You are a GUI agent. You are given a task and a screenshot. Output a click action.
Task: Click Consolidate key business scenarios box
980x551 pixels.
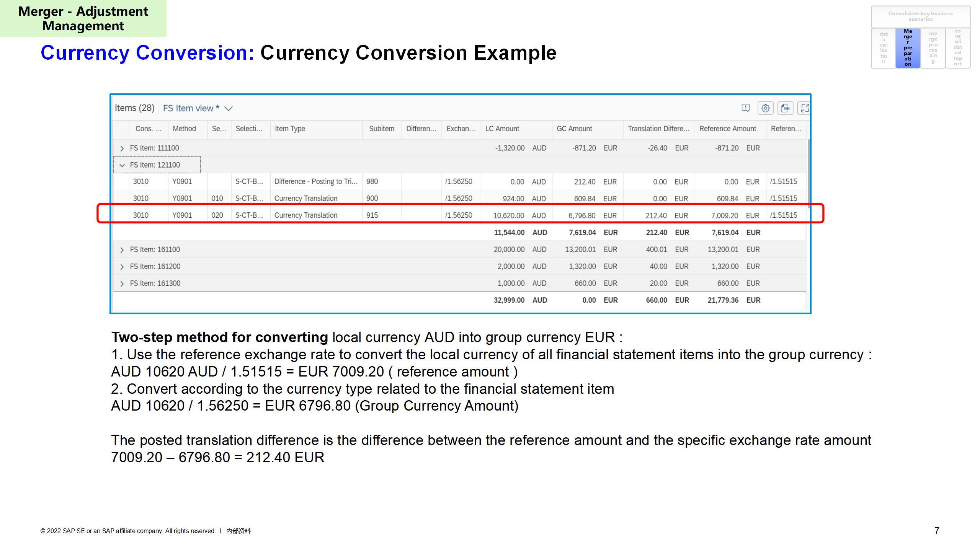click(x=920, y=16)
